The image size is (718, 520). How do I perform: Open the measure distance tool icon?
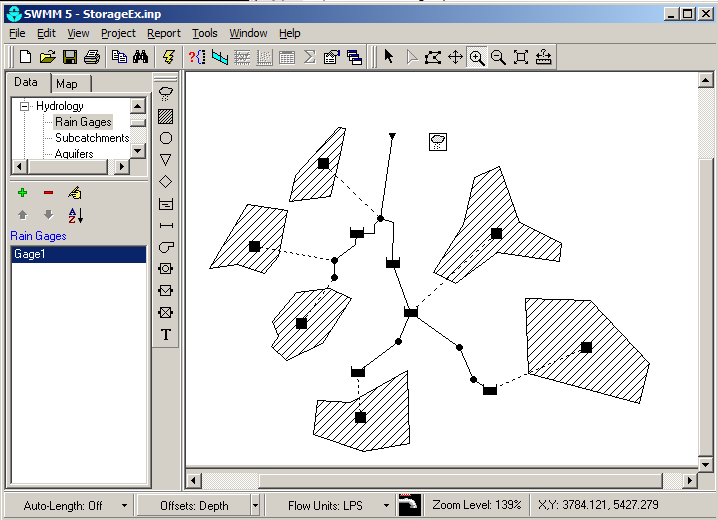tap(544, 57)
